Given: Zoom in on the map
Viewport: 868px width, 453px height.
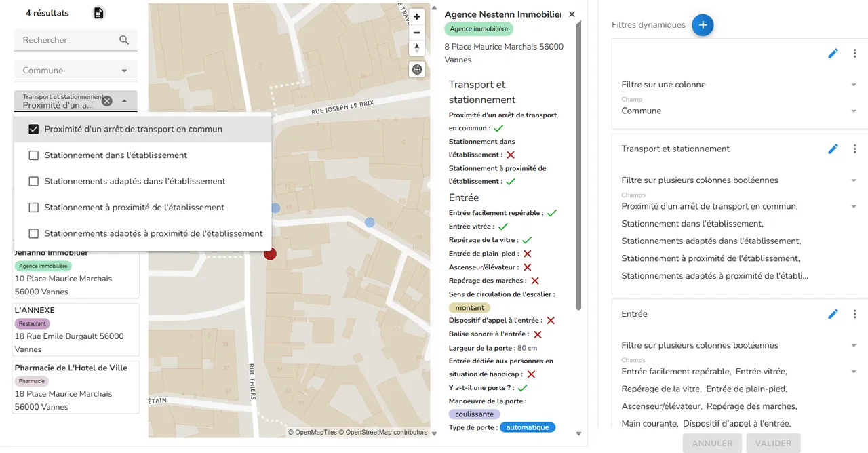Looking at the screenshot, I should coord(417,17).
